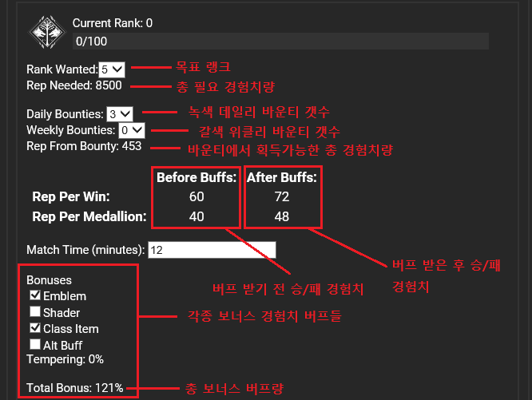Click the Total Bonus: 121% text
The height and width of the screenshot is (400, 532).
pyautogui.click(x=74, y=388)
